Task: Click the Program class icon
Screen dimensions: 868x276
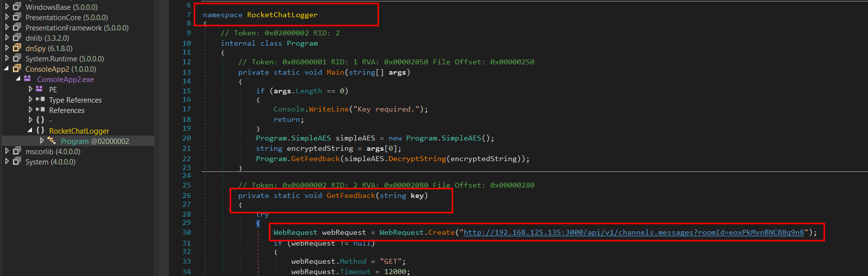Action: (52, 141)
